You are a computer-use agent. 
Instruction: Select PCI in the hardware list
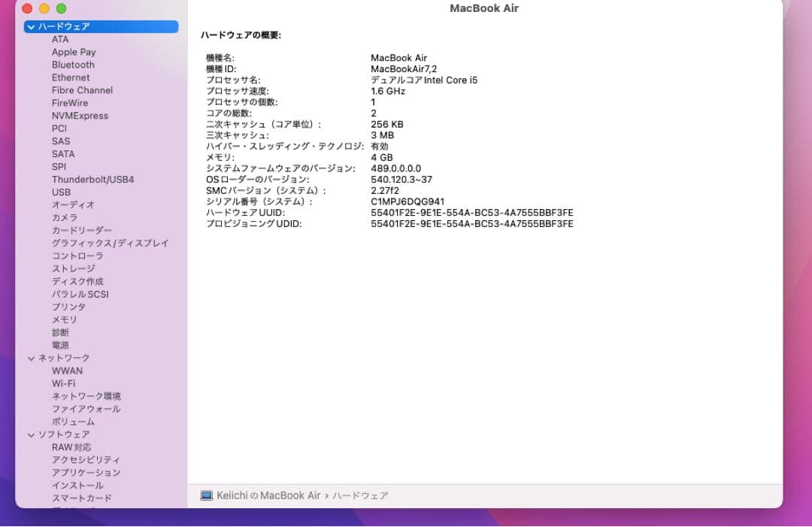[59, 129]
